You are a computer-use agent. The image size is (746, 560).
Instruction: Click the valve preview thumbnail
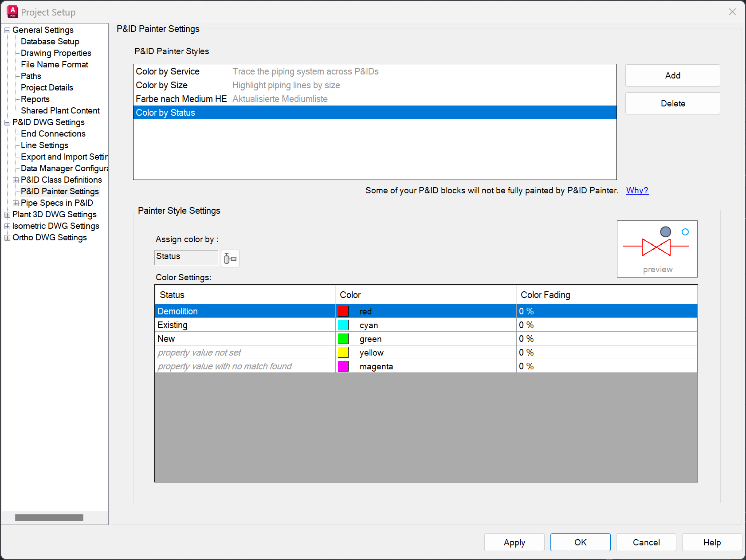click(x=657, y=248)
